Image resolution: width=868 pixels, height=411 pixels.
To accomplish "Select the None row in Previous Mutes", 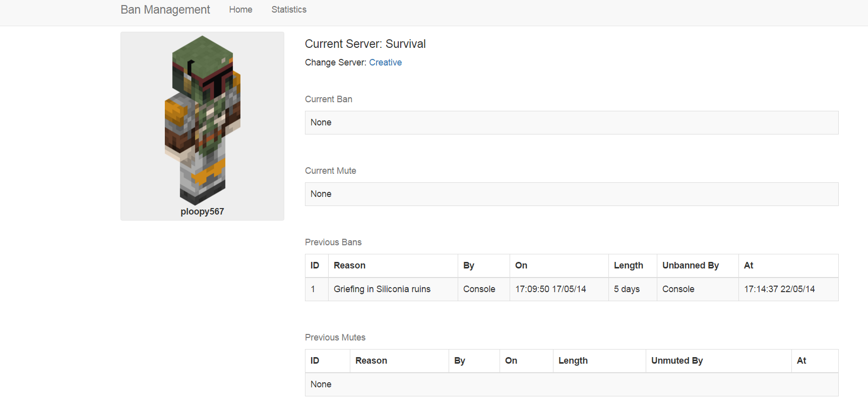I will tap(572, 384).
